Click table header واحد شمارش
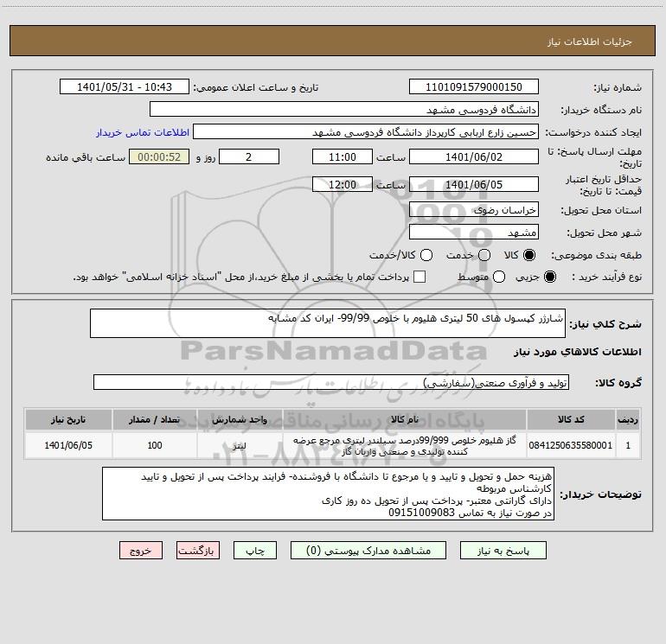The width and height of the screenshot is (666, 644). 240,419
